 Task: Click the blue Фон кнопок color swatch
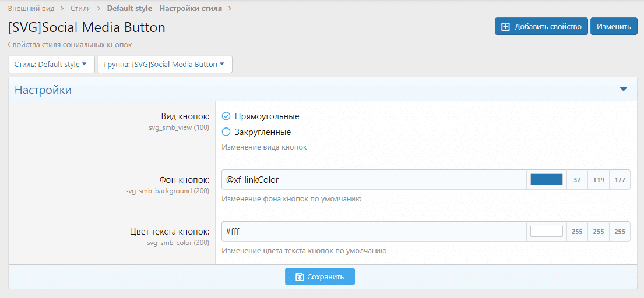point(546,180)
